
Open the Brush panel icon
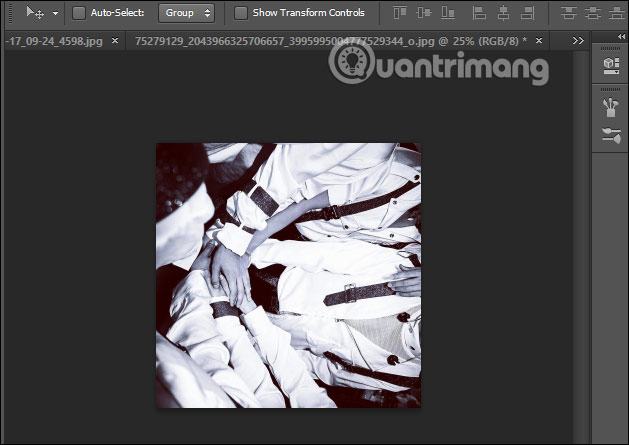coord(611,108)
